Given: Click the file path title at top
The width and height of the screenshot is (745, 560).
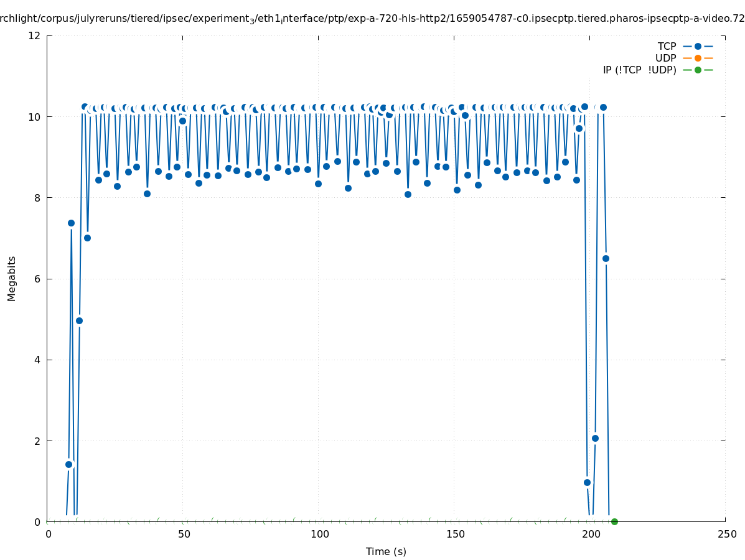Looking at the screenshot, I should click(x=372, y=19).
